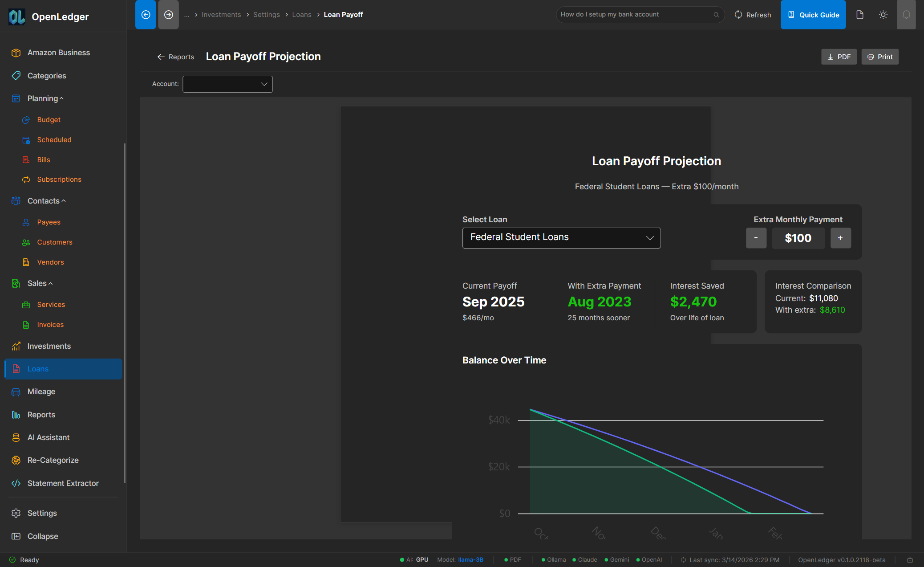Toggle light mode with the sun icon
This screenshot has width=924, height=567.
click(883, 14)
